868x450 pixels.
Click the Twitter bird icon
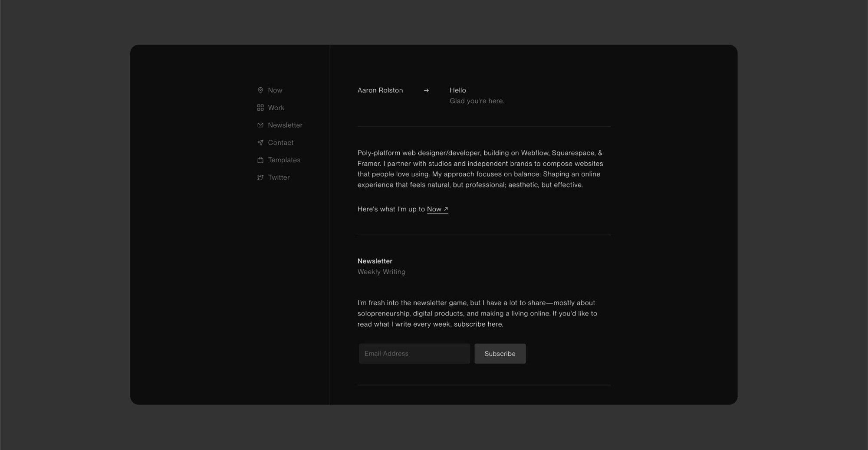pos(260,177)
